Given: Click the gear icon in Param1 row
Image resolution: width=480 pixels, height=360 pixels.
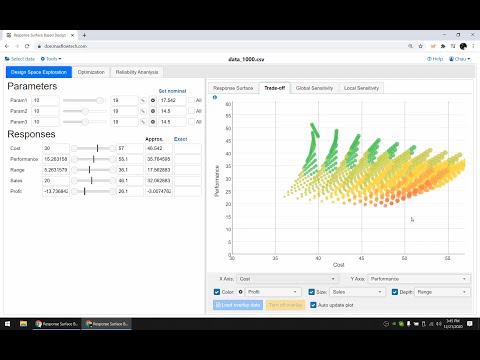Looking at the screenshot, I should pos(153,100).
